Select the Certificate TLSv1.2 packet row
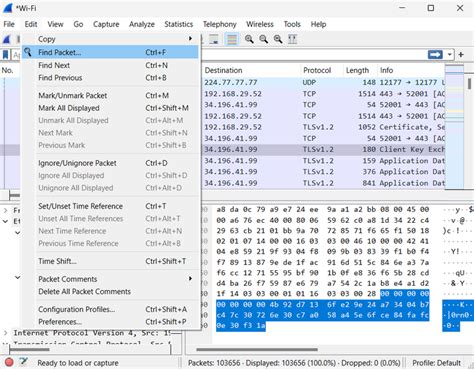The height and width of the screenshot is (369, 474). tap(323, 127)
